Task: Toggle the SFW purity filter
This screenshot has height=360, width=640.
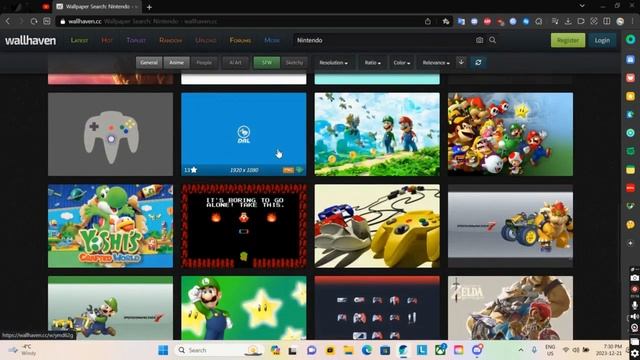Action: (267, 62)
